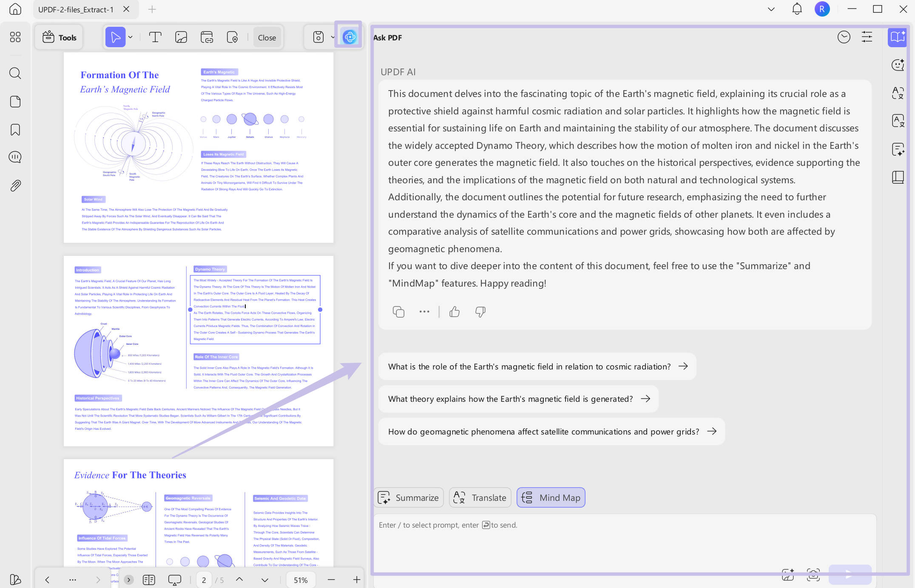
Task: Go to the previous page with up chevron
Action: 239,579
